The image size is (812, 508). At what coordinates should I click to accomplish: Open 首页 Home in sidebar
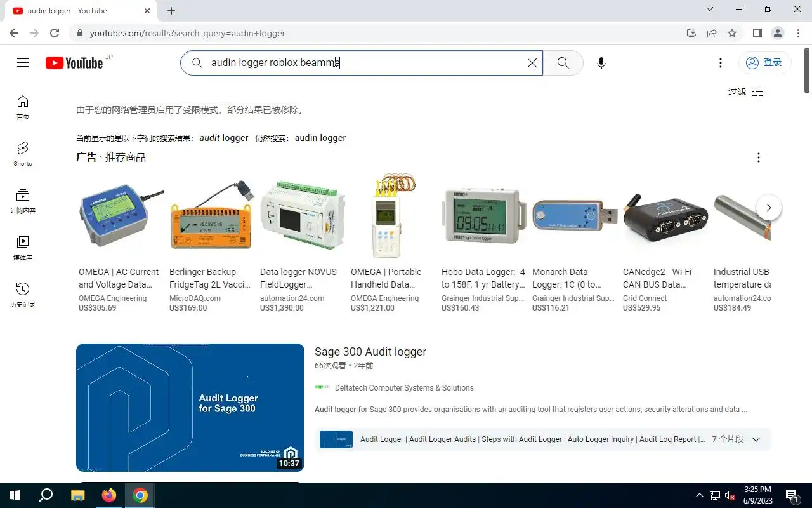coord(23,107)
